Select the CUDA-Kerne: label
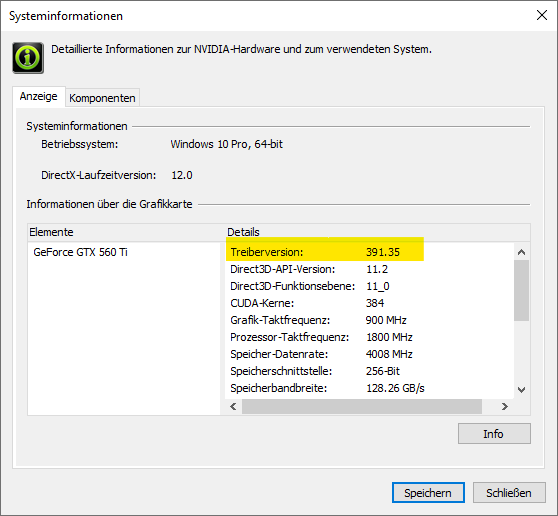Screen dimensions: 558x516 pyautogui.click(x=262, y=303)
